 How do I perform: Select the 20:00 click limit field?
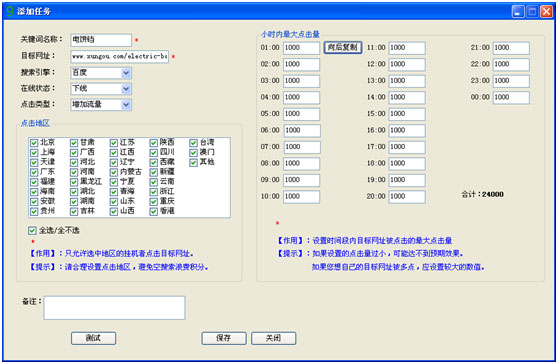pyautogui.click(x=407, y=197)
